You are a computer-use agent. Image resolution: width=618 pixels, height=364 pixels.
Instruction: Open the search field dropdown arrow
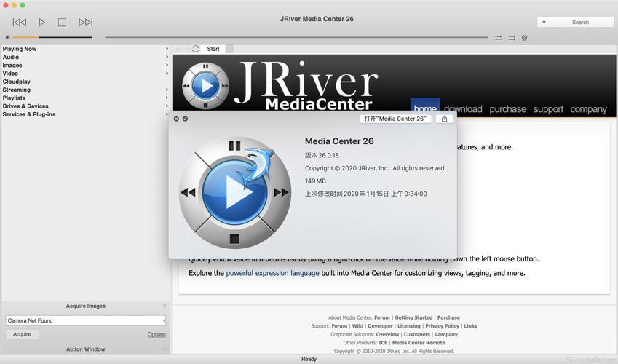coord(544,23)
